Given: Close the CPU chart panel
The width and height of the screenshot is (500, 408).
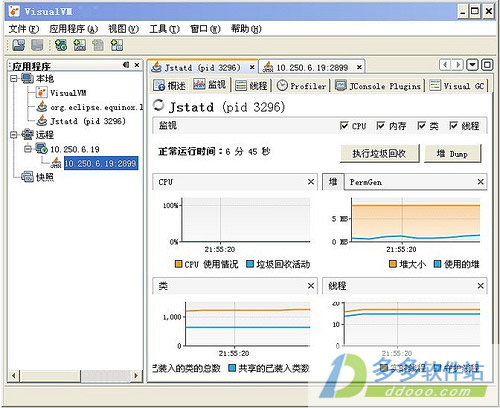Looking at the screenshot, I should [x=311, y=182].
